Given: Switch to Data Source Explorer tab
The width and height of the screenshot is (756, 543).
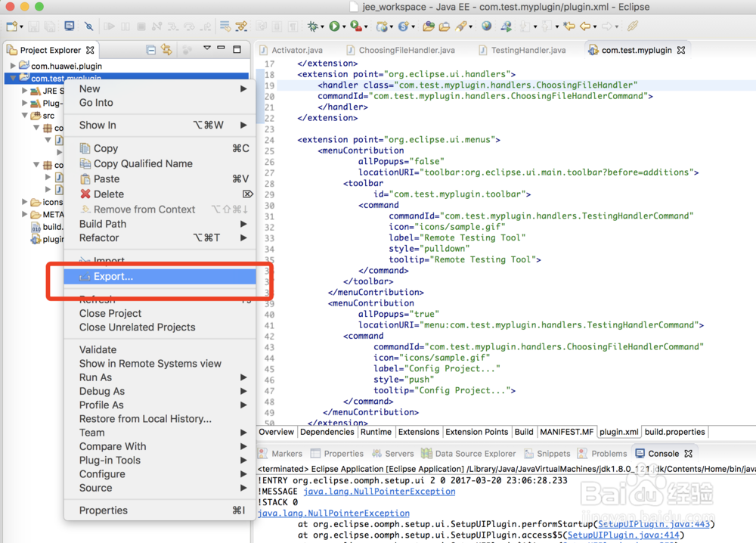Looking at the screenshot, I should pyautogui.click(x=468, y=453).
